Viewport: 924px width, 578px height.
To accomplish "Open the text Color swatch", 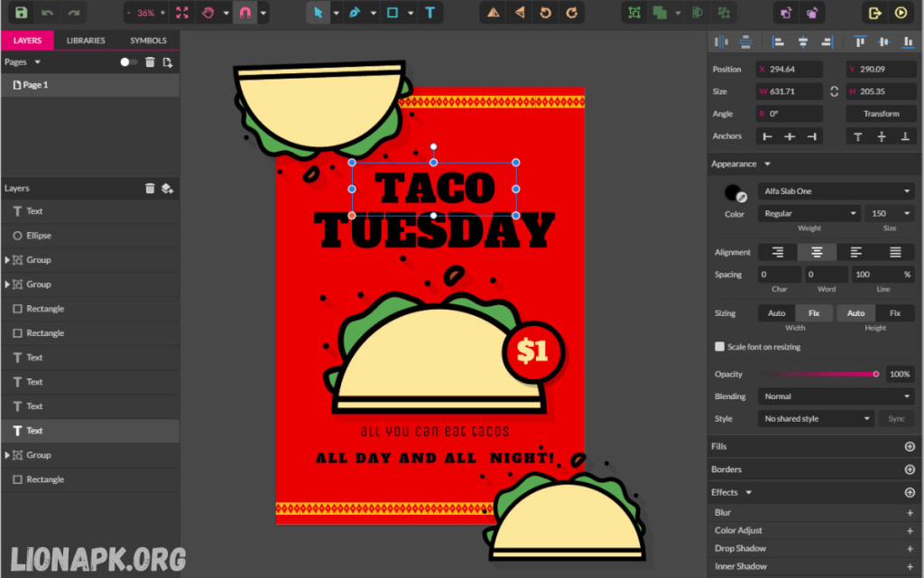I will [735, 193].
